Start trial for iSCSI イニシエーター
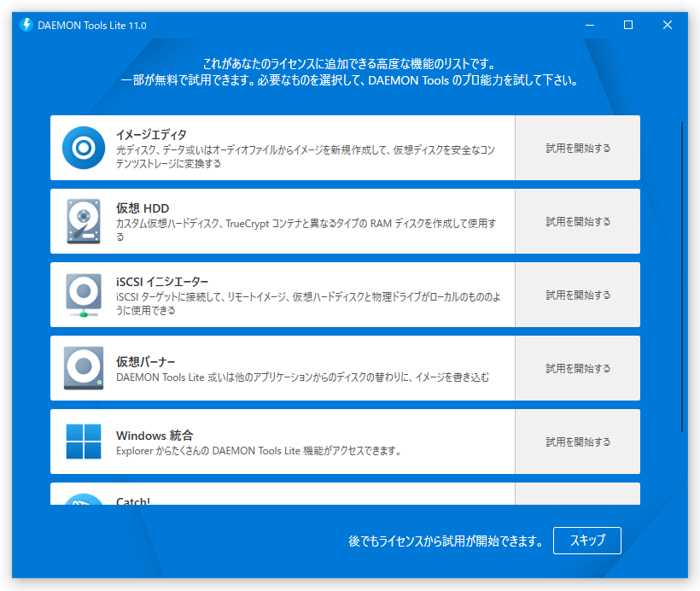Viewport: 700px width, 591px height. pos(577,295)
